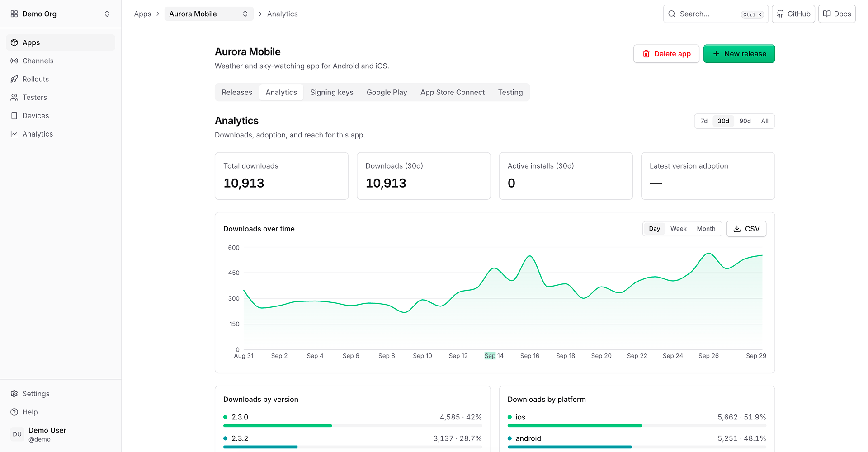
Task: Export downloads as CSV
Action: [x=746, y=229]
